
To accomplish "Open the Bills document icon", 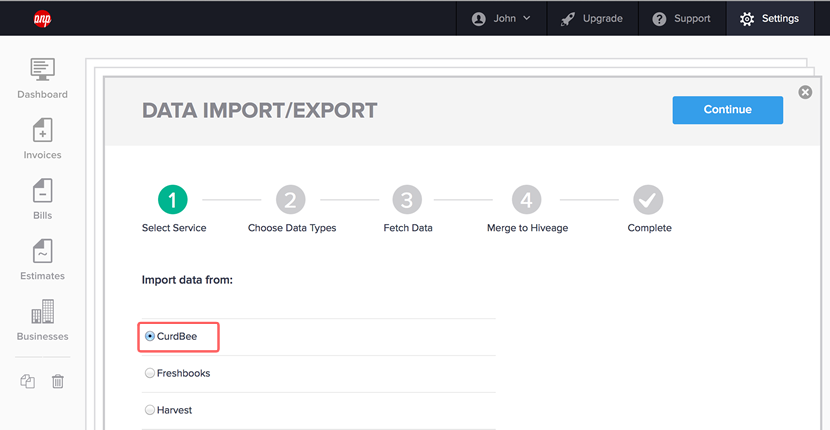I will tap(42, 190).
